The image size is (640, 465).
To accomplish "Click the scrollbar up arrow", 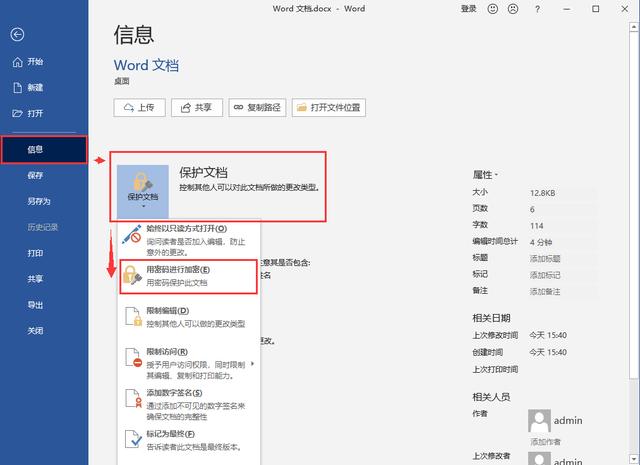I will point(633,27).
